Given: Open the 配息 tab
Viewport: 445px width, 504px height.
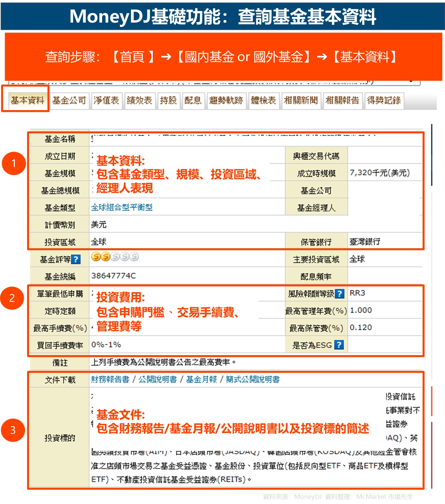Looking at the screenshot, I should 193,100.
